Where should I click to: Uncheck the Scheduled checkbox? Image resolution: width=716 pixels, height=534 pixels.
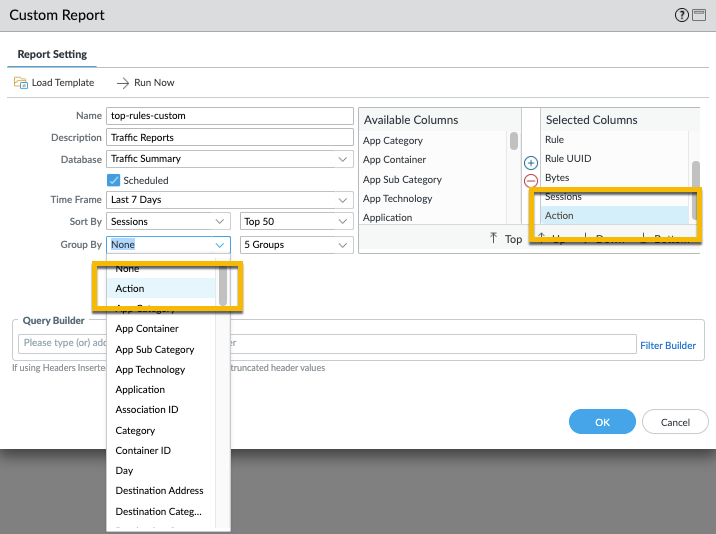coord(113,180)
